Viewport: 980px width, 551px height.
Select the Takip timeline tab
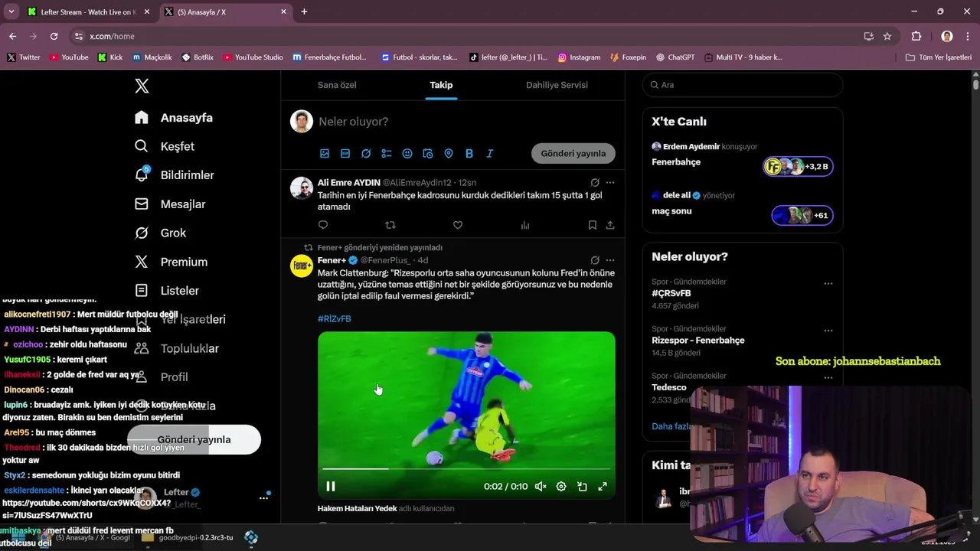(x=441, y=85)
